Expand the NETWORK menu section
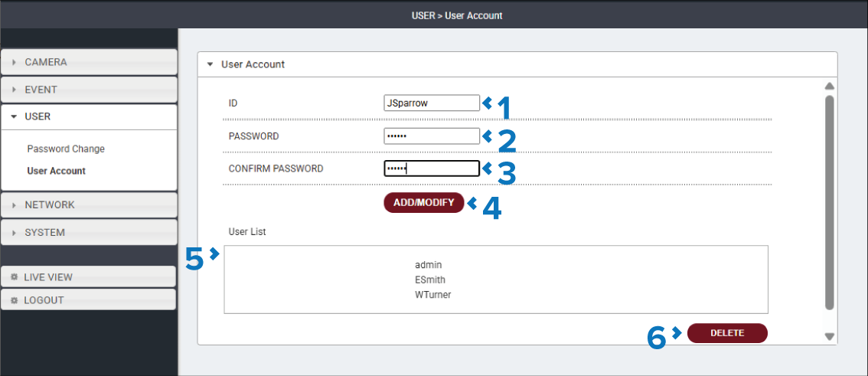The width and height of the screenshot is (868, 376). coord(89,205)
